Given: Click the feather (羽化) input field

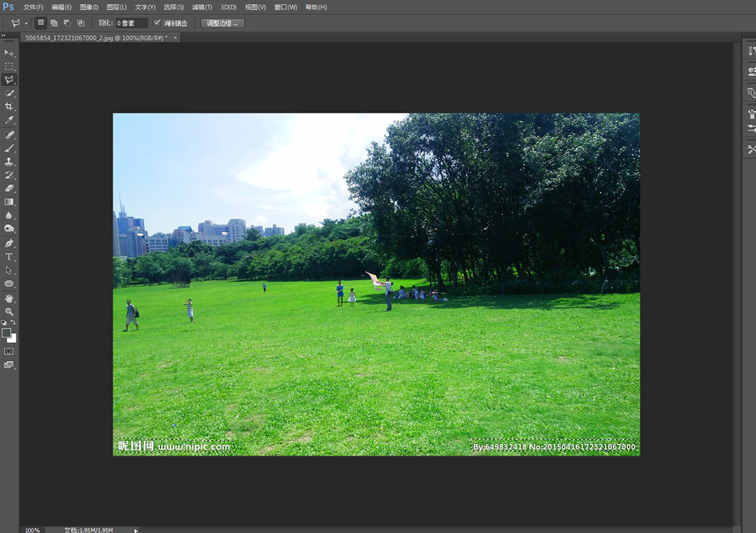Looking at the screenshot, I should tap(131, 23).
